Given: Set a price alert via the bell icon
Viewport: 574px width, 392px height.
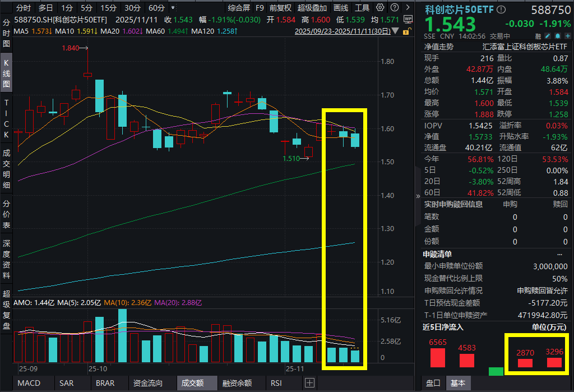Looking at the screenshot, I should coord(558,35).
